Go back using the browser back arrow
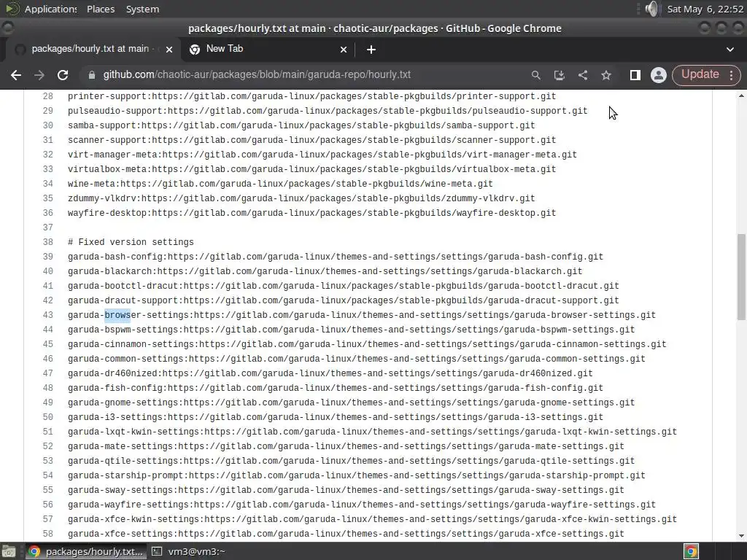The width and height of the screenshot is (747, 560). click(16, 75)
